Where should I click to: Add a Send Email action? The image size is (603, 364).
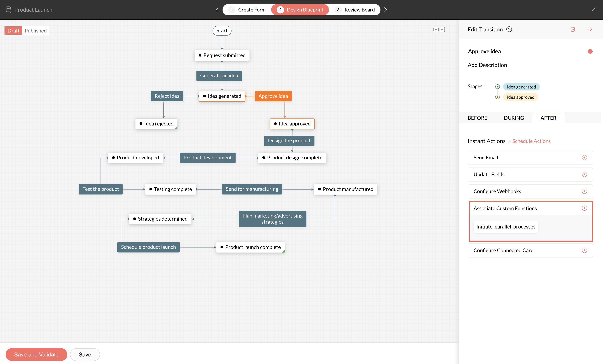[584, 158]
